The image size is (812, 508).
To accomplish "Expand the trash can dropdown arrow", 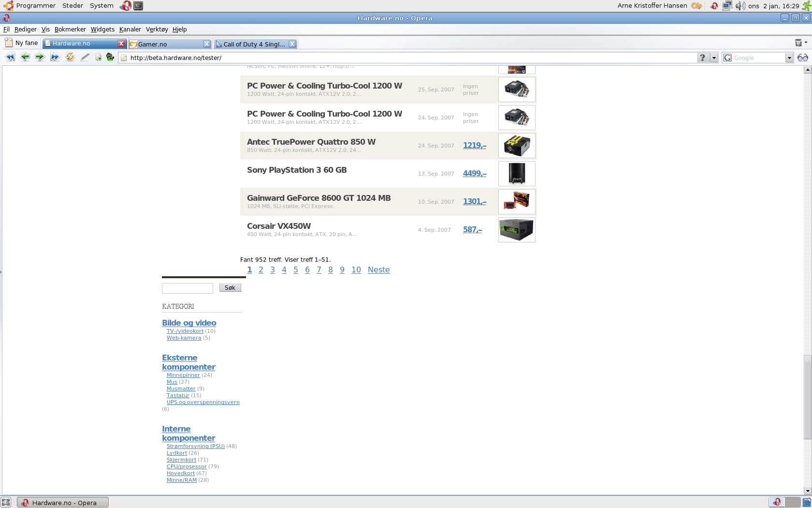I will [x=806, y=43].
